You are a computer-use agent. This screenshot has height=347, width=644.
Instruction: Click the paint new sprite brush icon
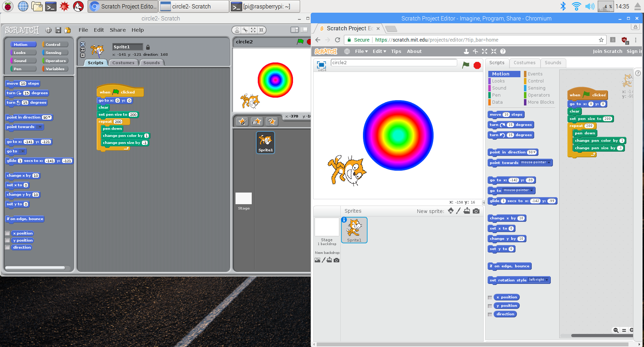[458, 211]
